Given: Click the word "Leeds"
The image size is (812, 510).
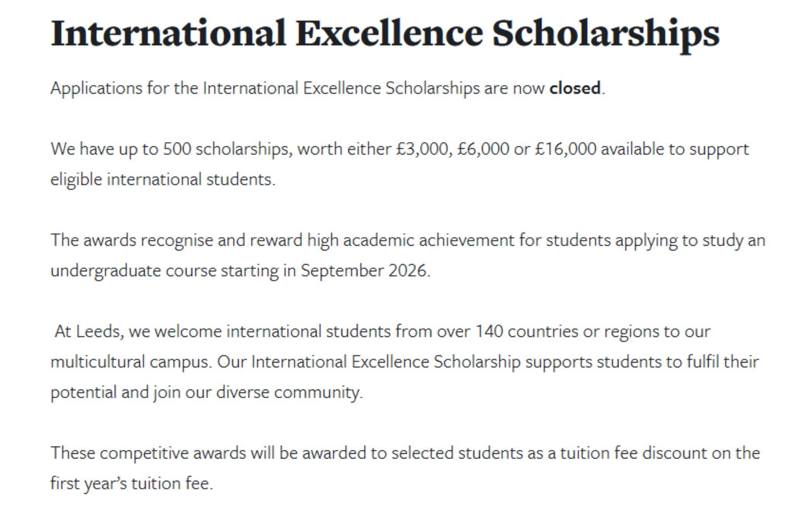Looking at the screenshot, I should [98, 331].
